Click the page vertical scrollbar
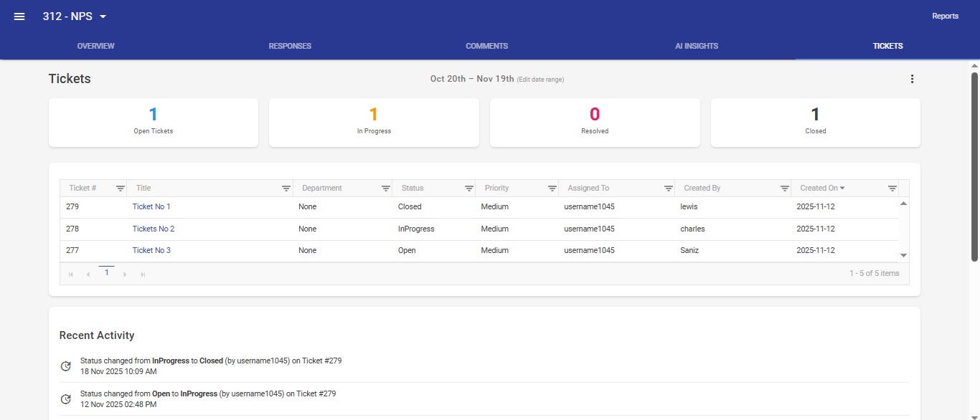Viewport: 980px width, 420px height. click(x=974, y=165)
